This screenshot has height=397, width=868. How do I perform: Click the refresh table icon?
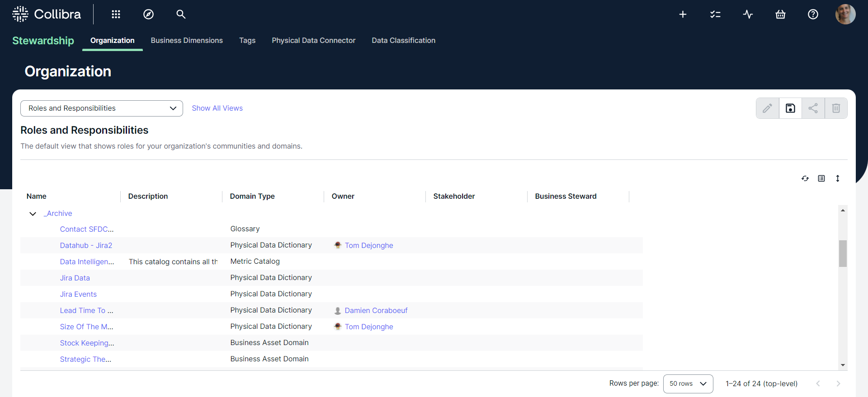coord(805,178)
